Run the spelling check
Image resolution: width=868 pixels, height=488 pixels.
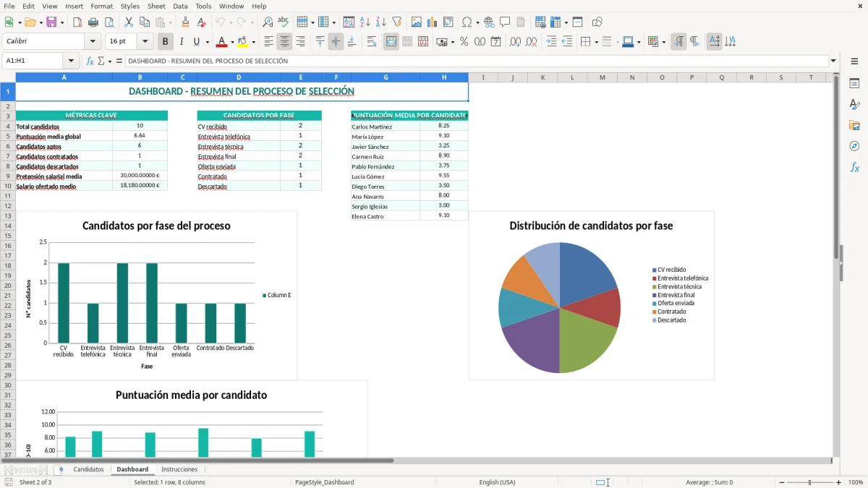284,22
